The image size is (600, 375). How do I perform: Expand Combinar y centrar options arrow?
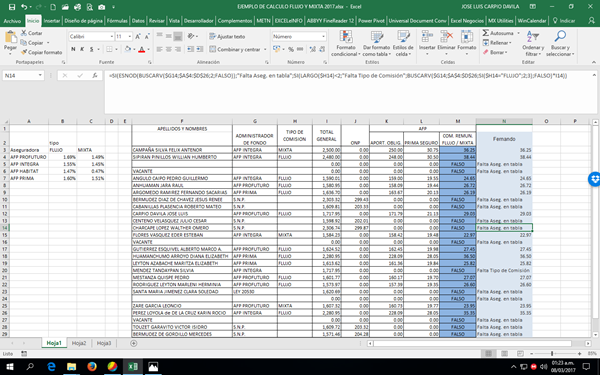coord(265,49)
